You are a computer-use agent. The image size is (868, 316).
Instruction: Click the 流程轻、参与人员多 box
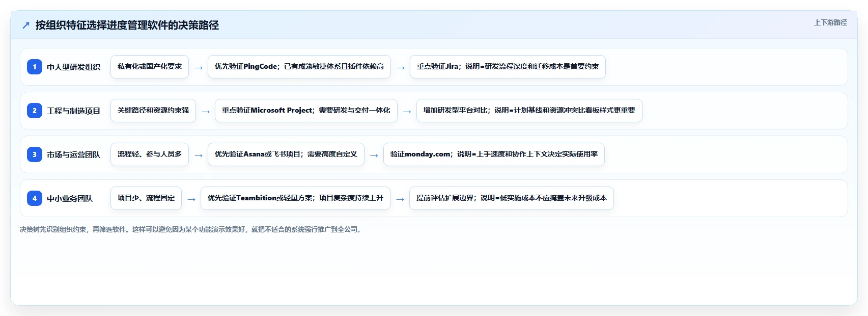(150, 154)
